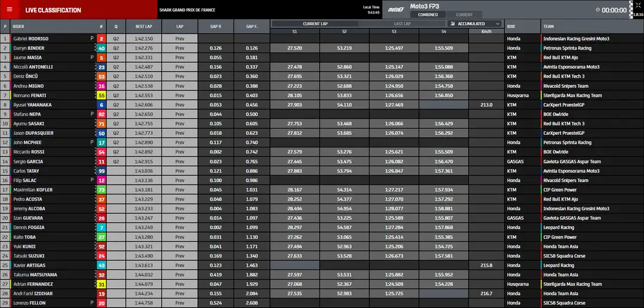Click rider number badge 73

point(101,190)
